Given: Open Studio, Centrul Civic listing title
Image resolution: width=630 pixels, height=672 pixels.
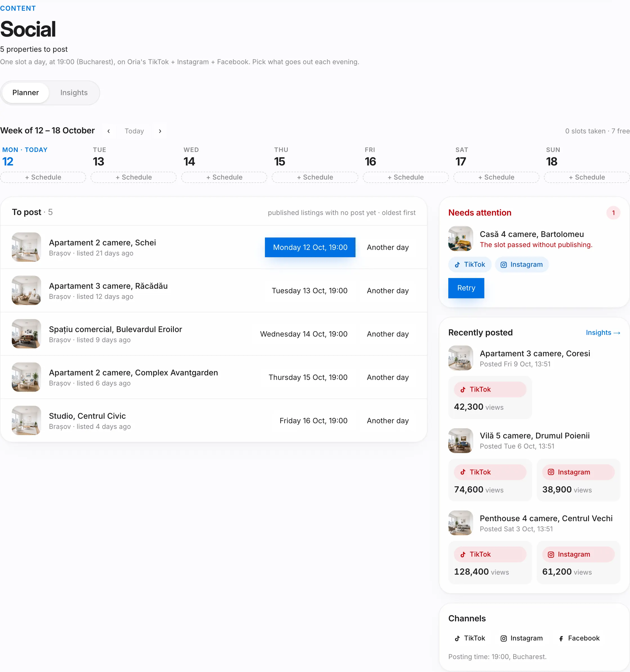Looking at the screenshot, I should pyautogui.click(x=87, y=416).
